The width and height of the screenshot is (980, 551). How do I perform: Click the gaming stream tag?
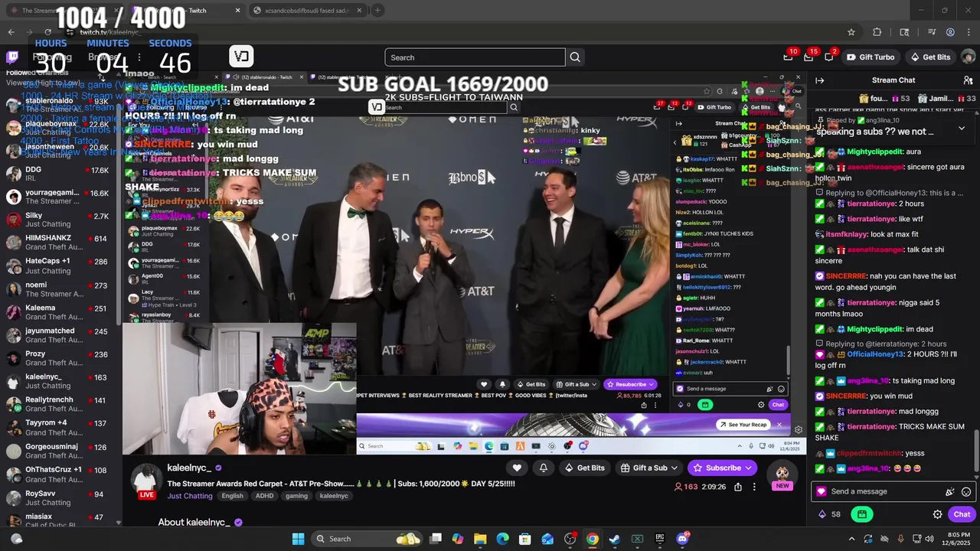click(x=296, y=496)
